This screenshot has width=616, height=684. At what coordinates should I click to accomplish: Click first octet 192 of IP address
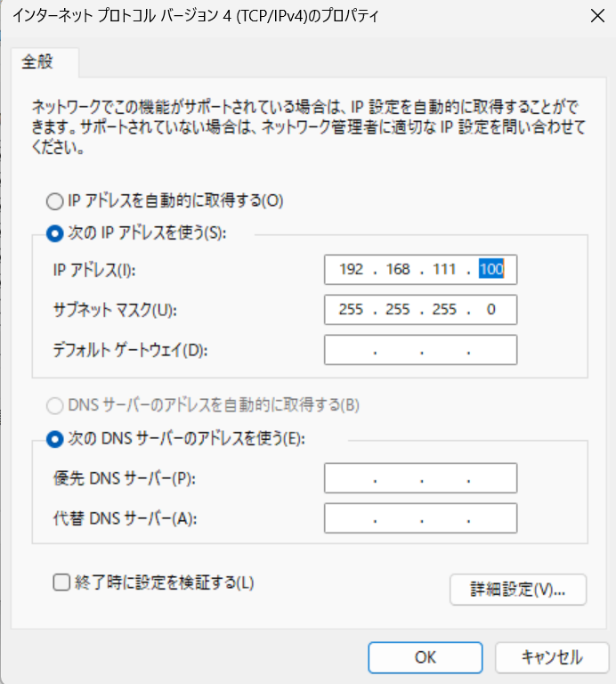[x=351, y=269]
